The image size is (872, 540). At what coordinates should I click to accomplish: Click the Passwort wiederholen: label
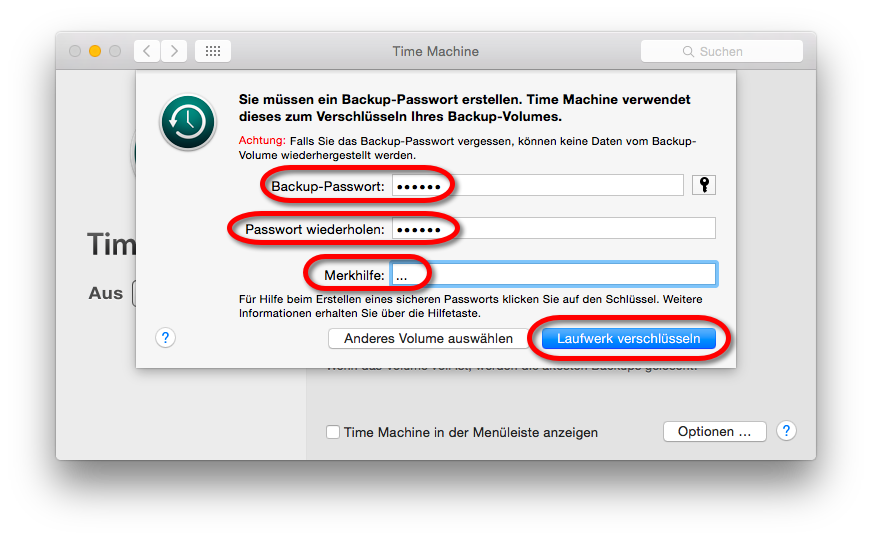315,229
